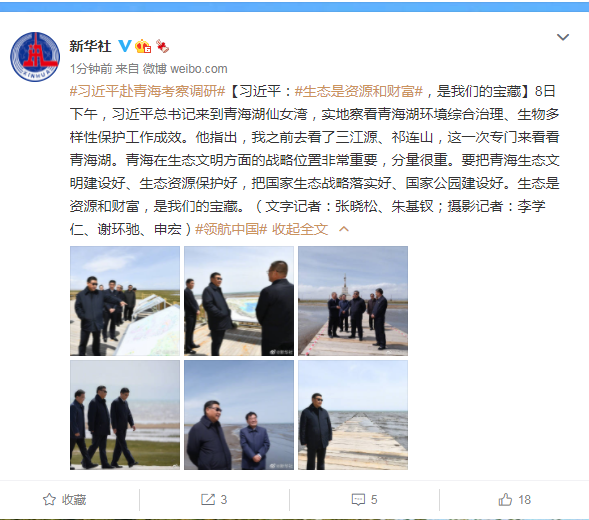
Task: Like the post with thumbs-up icon
Action: click(x=505, y=499)
